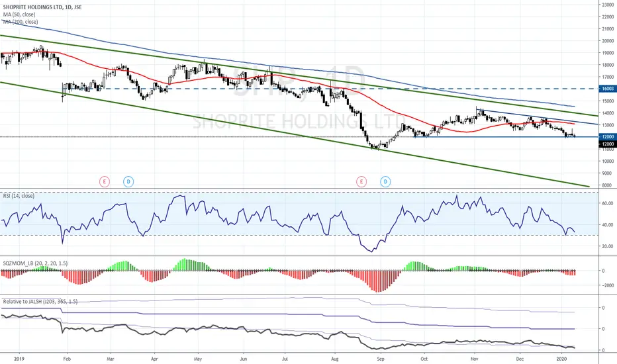617x364 pixels.
Task: Click the Sep label on time axis
Action: click(380, 359)
